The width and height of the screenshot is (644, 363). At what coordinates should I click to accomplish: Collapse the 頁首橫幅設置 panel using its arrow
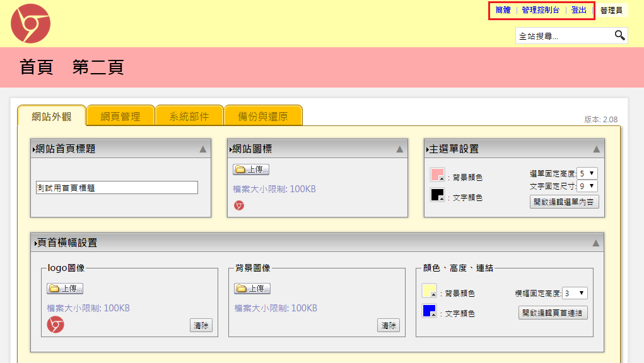(595, 243)
